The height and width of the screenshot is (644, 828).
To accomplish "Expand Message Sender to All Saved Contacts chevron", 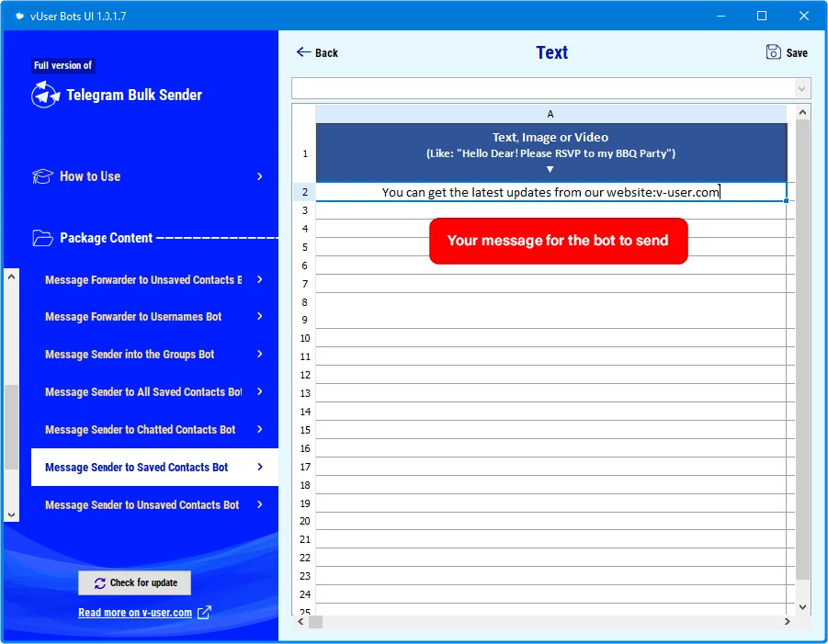I will coord(260,391).
